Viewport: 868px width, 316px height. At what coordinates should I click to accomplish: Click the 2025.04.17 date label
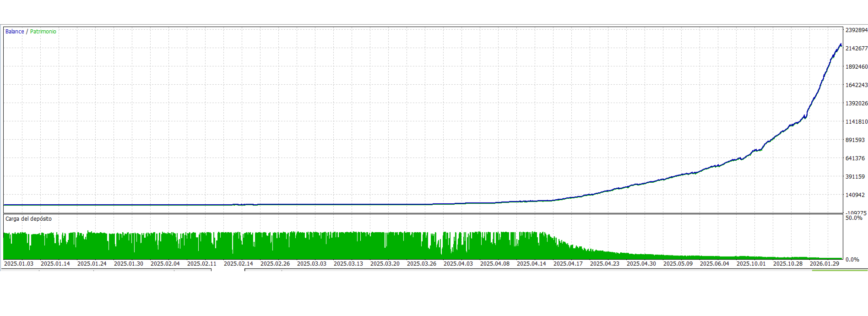[568, 264]
